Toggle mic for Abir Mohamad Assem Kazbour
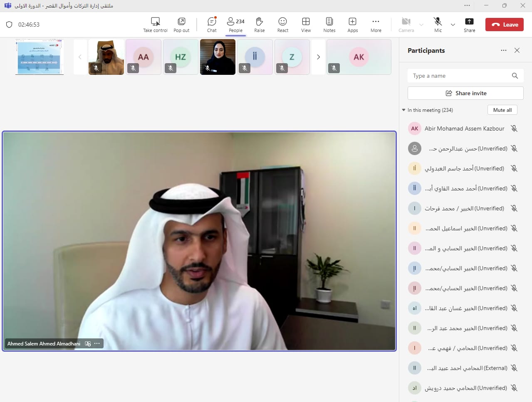532x402 pixels. pos(514,128)
